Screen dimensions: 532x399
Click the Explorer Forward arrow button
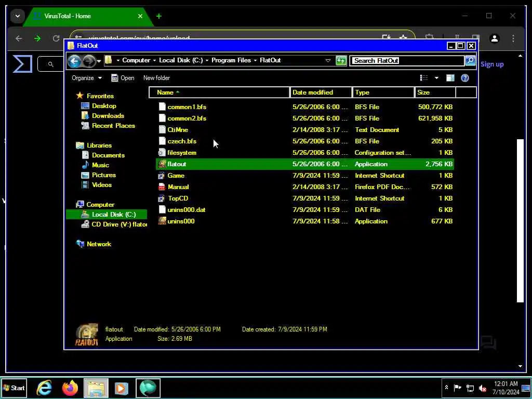(x=89, y=61)
